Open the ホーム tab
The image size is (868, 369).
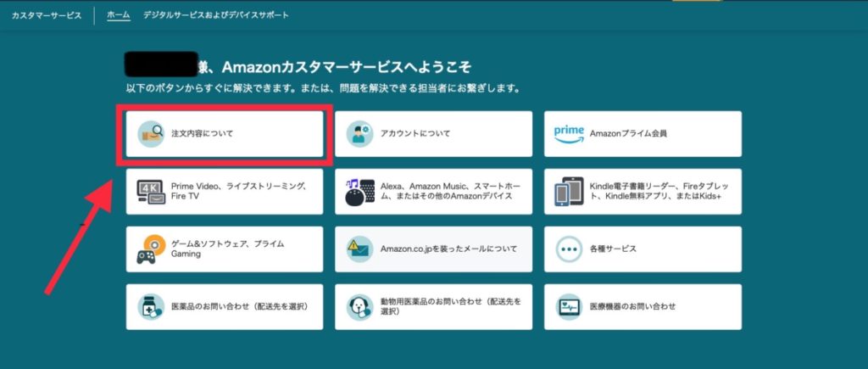click(119, 15)
